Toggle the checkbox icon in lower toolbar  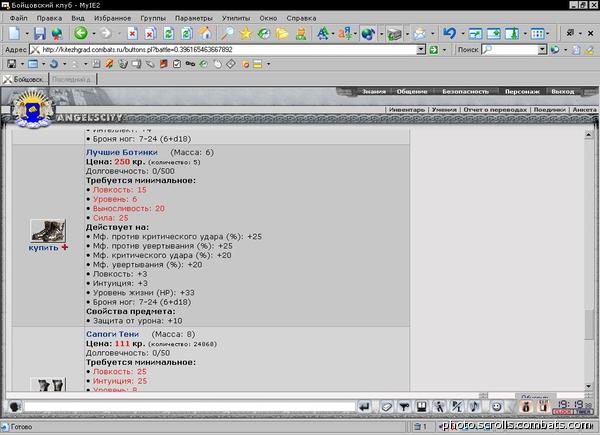click(x=177, y=64)
